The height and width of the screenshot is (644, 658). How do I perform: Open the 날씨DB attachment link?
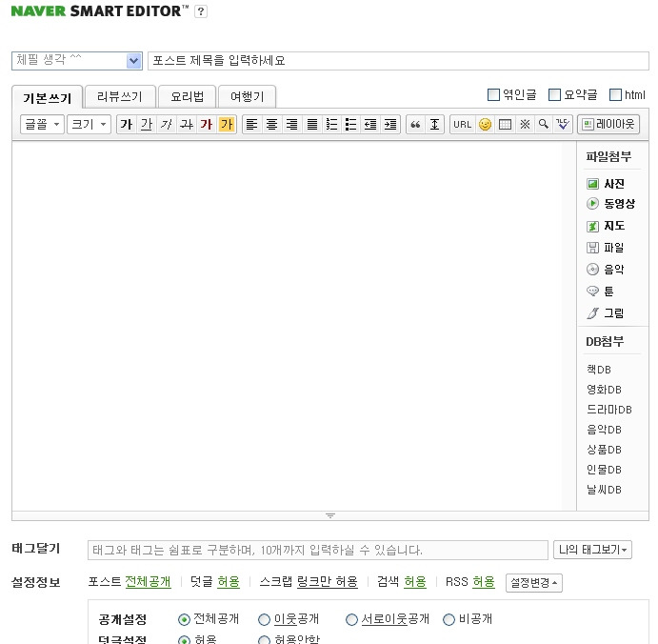click(604, 490)
